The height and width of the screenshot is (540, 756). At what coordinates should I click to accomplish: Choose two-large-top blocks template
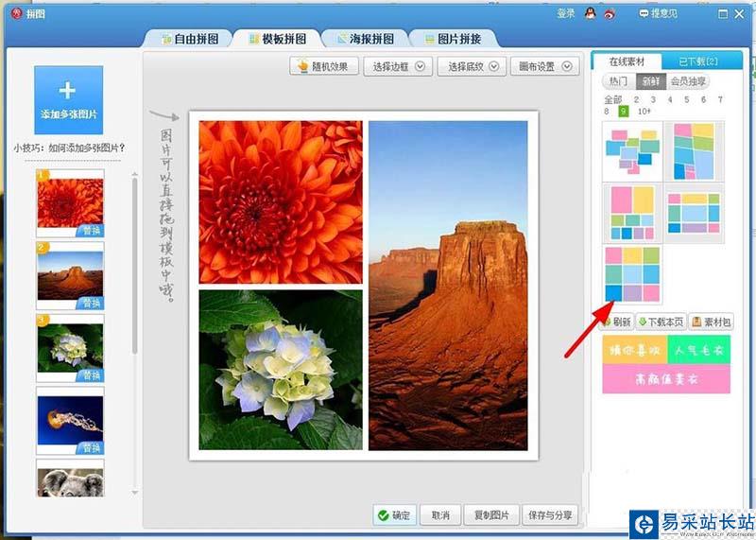(x=632, y=213)
